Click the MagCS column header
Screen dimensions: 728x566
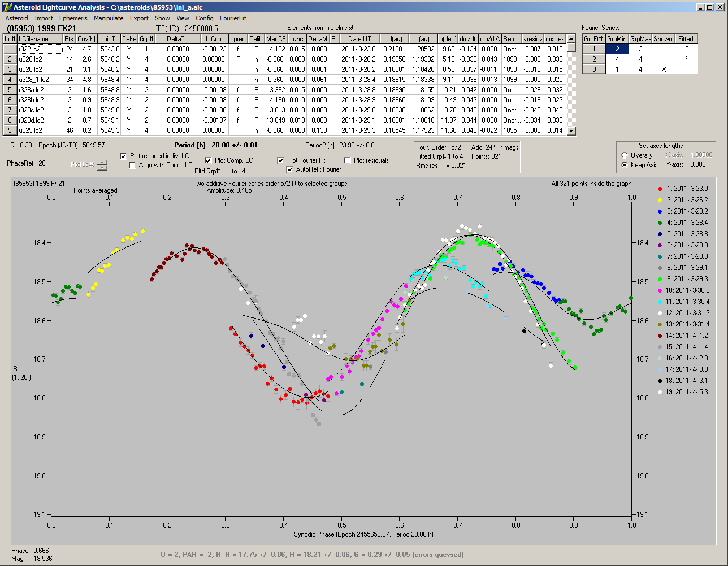click(276, 39)
